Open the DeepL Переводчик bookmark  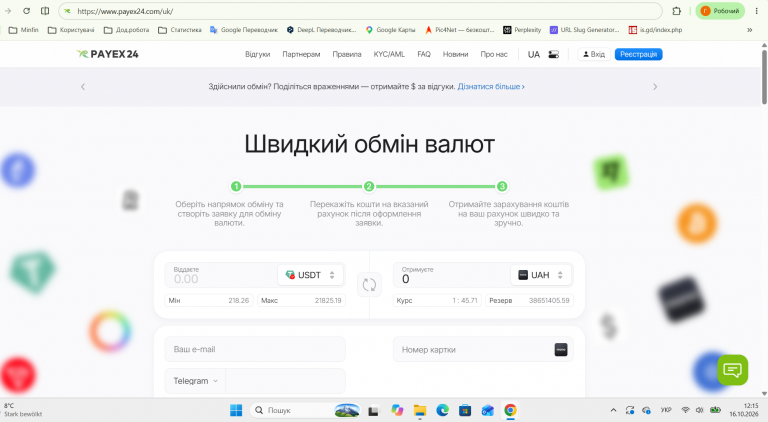tap(321, 30)
